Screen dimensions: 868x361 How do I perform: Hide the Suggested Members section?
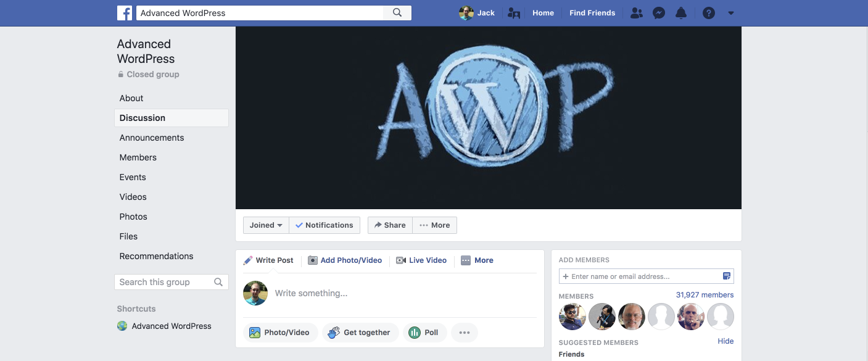[725, 341]
